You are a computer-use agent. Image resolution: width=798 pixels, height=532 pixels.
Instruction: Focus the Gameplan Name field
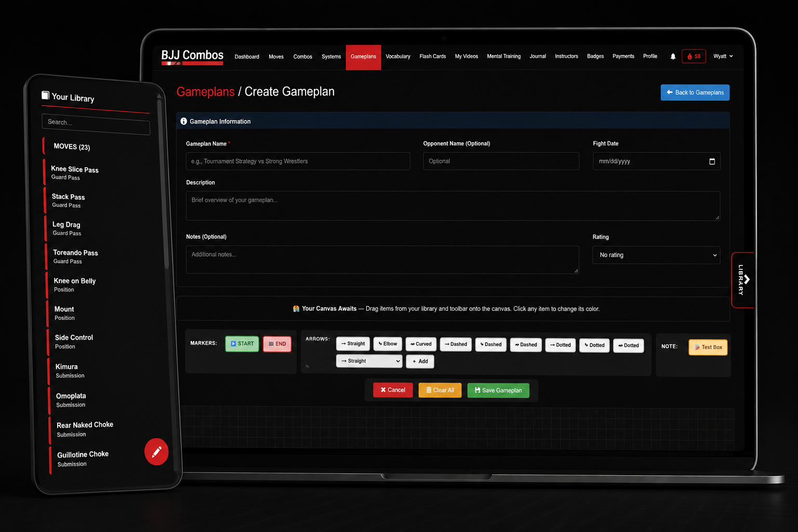[x=298, y=161]
